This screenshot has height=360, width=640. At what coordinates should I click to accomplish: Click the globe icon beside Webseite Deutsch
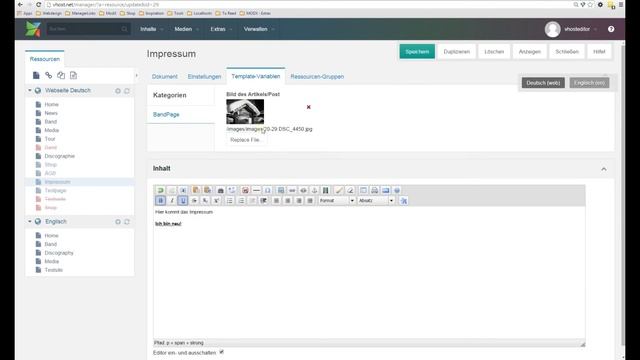pyautogui.click(x=38, y=90)
